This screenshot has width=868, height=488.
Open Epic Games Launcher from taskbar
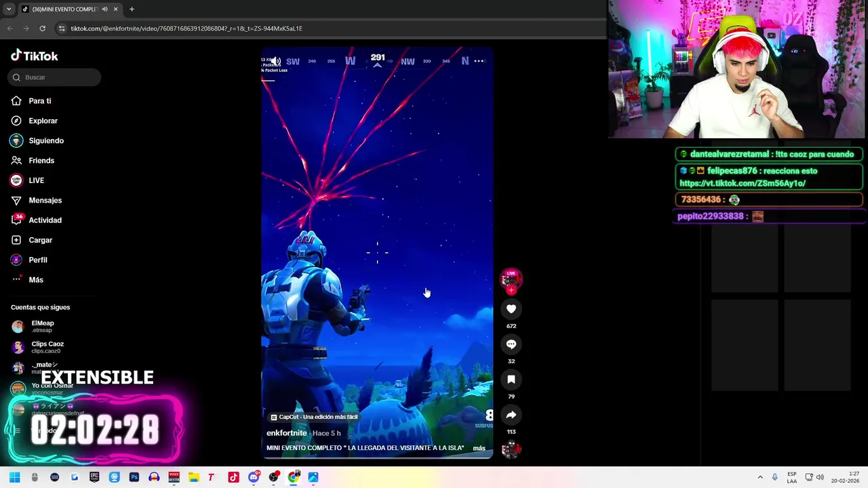pos(94,477)
